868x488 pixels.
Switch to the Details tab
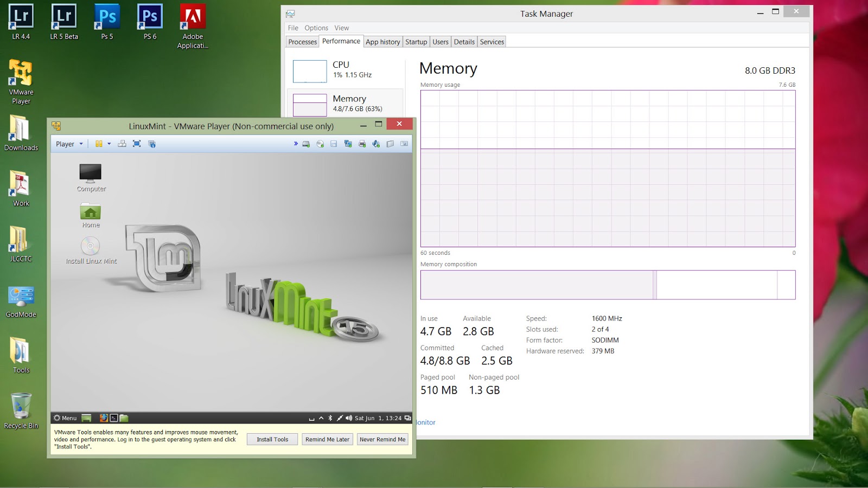coord(464,42)
